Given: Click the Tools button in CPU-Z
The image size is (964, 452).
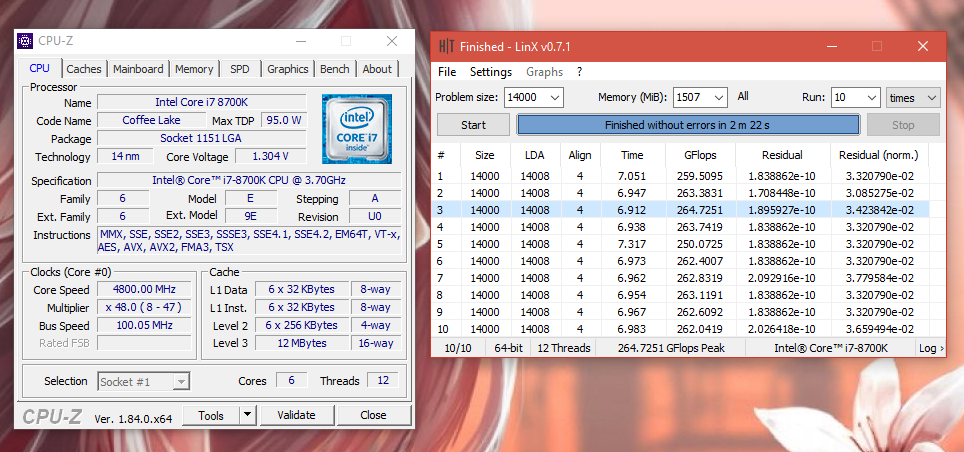Looking at the screenshot, I should coord(211,415).
